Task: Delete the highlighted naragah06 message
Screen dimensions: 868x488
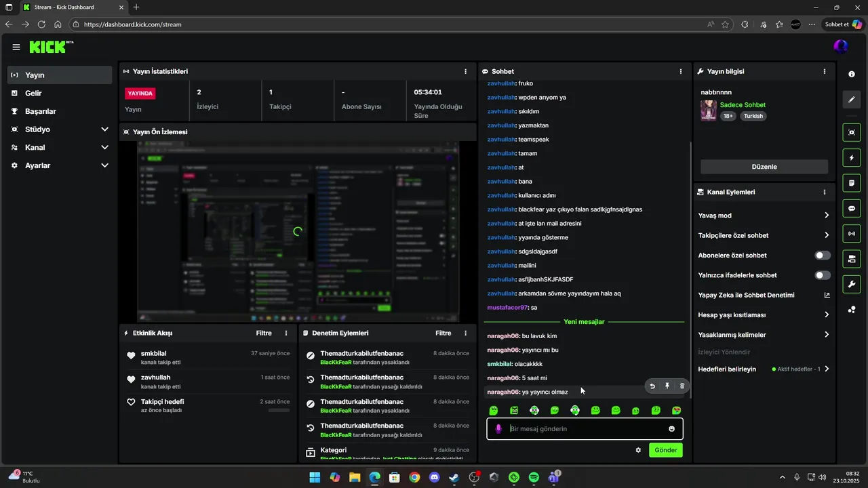Action: click(682, 386)
